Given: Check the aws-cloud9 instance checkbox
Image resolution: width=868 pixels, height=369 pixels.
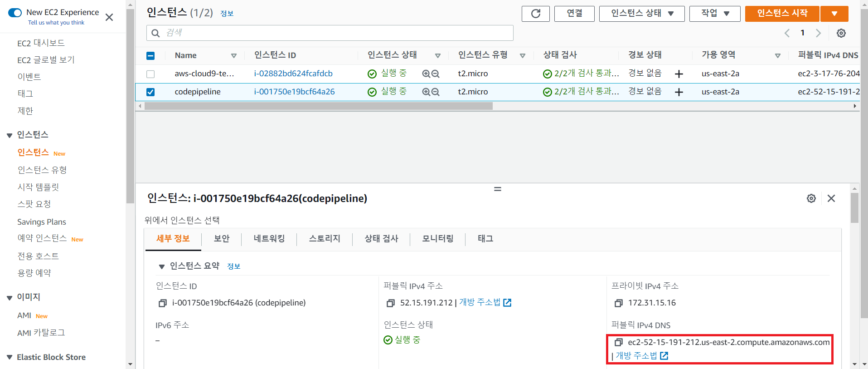Looking at the screenshot, I should coord(150,74).
